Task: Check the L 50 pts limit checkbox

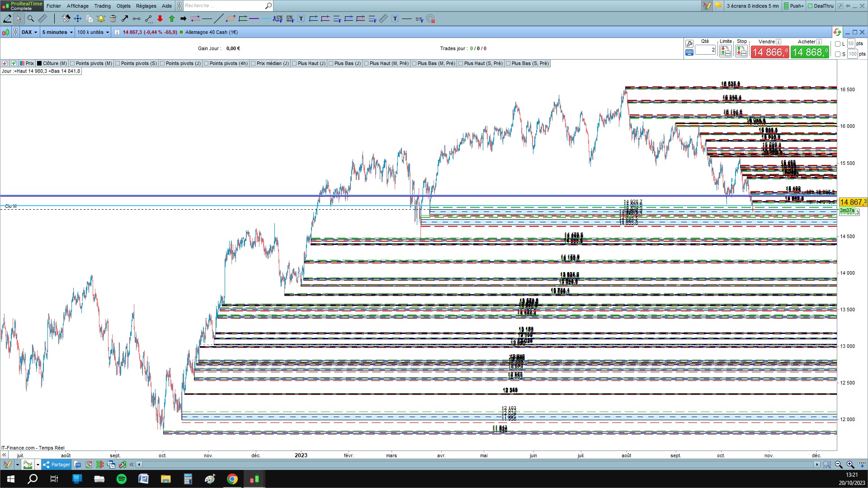Action: point(838,44)
